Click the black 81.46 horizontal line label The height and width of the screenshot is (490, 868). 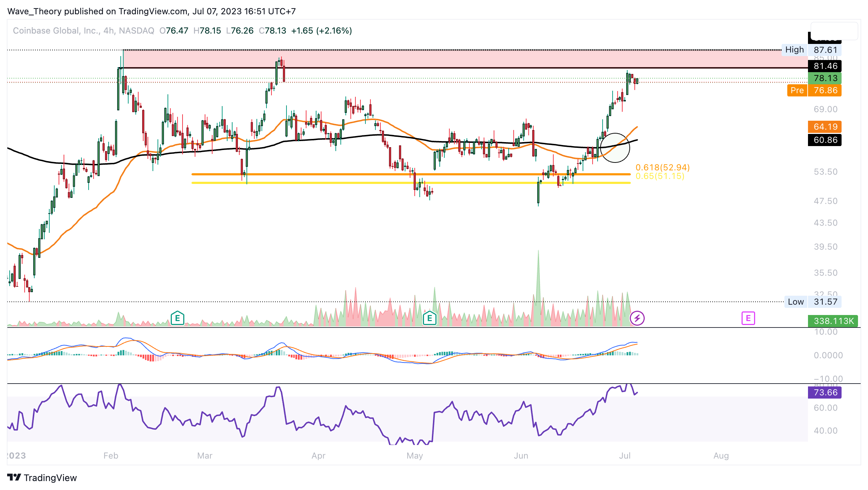coord(825,66)
